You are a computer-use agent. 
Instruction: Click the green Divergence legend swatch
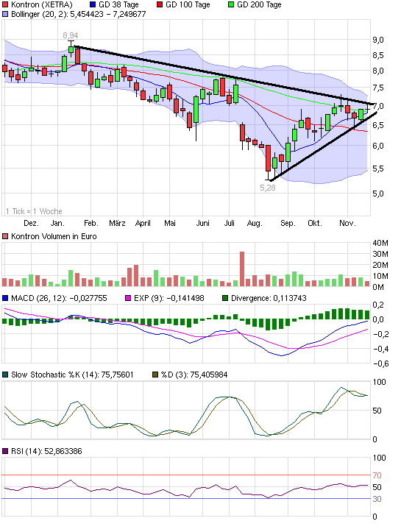click(x=225, y=298)
